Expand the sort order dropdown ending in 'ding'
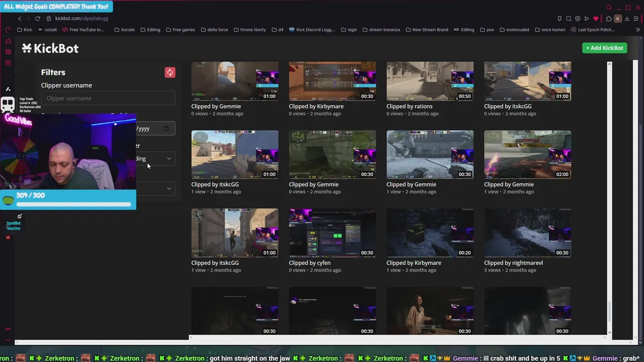The image size is (644, 362). (x=155, y=159)
